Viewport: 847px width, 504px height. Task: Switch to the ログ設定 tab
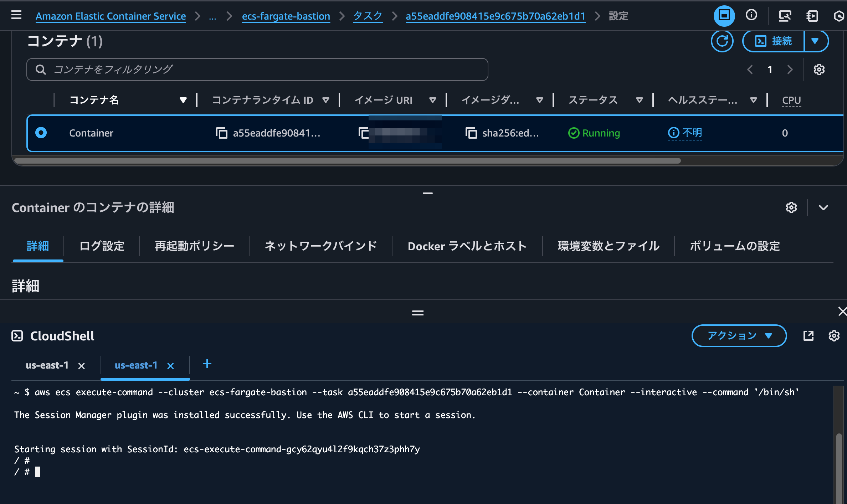click(102, 246)
